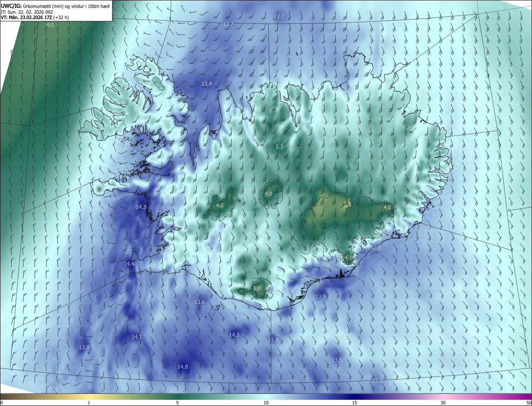Click the color scale tick label 0
Image resolution: width=532 pixels, height=406 pixels.
[x=2, y=403]
